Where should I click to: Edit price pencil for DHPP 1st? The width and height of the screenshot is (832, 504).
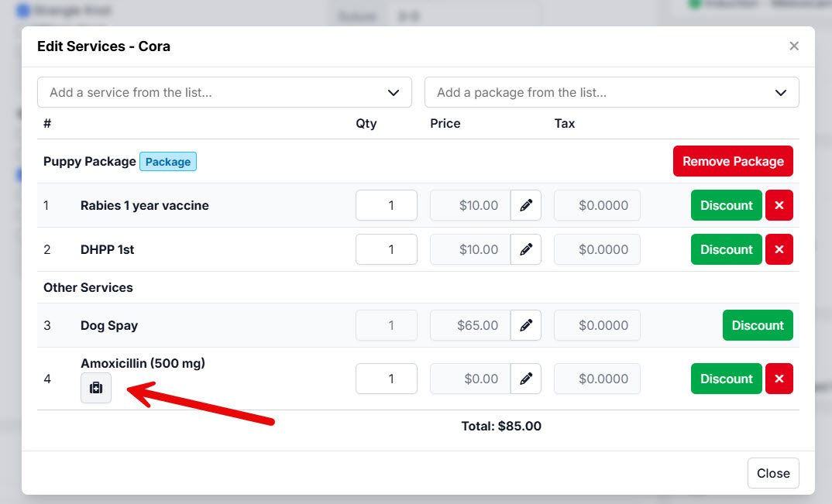point(526,249)
